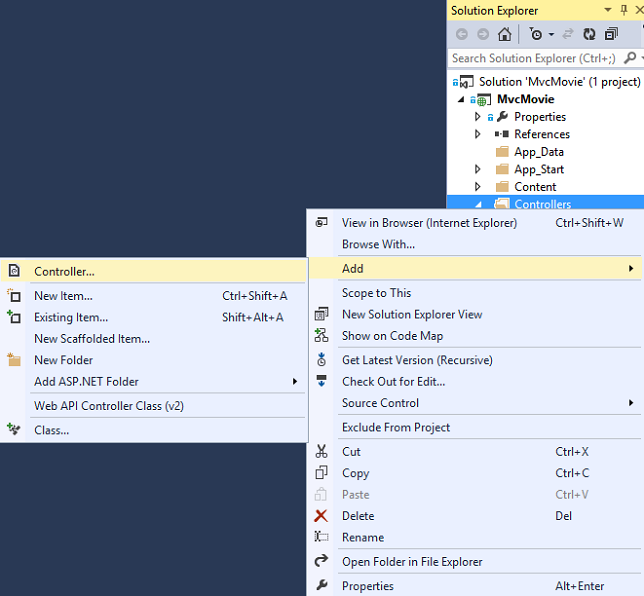644x596 pixels.
Task: Open the Source Control submenu
Action: pyautogui.click(x=475, y=403)
